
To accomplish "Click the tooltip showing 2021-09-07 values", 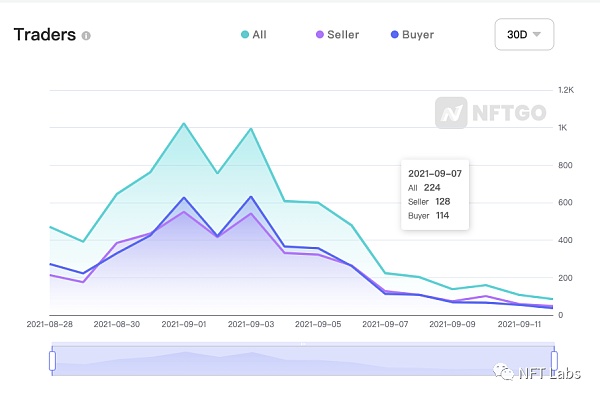I will click(435, 194).
